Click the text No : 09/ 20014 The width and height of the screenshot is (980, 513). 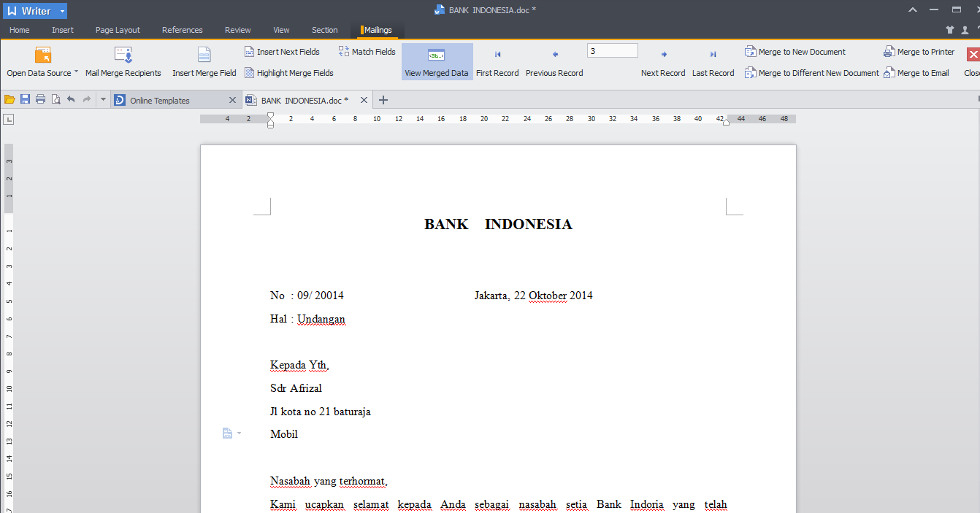[x=307, y=296]
